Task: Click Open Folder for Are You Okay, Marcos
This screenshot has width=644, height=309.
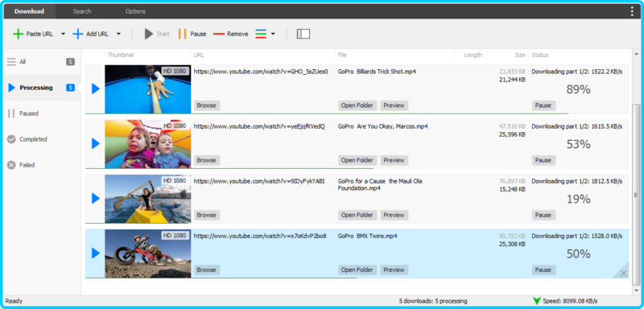Action: pyautogui.click(x=357, y=160)
